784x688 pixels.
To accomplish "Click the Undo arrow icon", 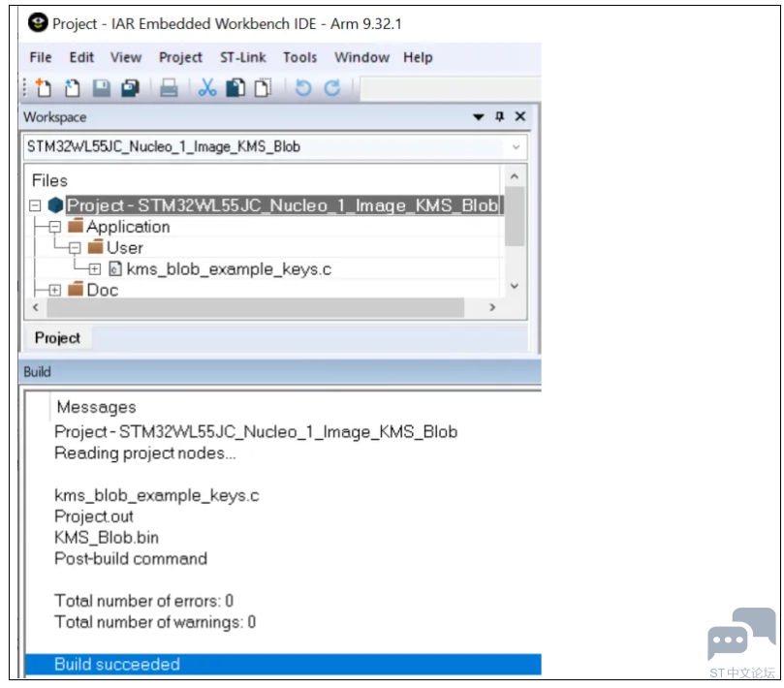I will pos(303,88).
